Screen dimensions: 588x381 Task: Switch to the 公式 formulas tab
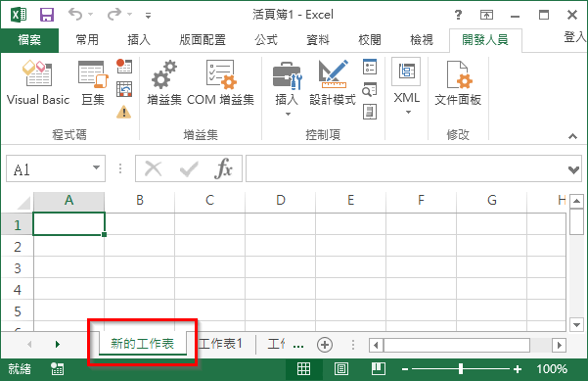tap(266, 40)
